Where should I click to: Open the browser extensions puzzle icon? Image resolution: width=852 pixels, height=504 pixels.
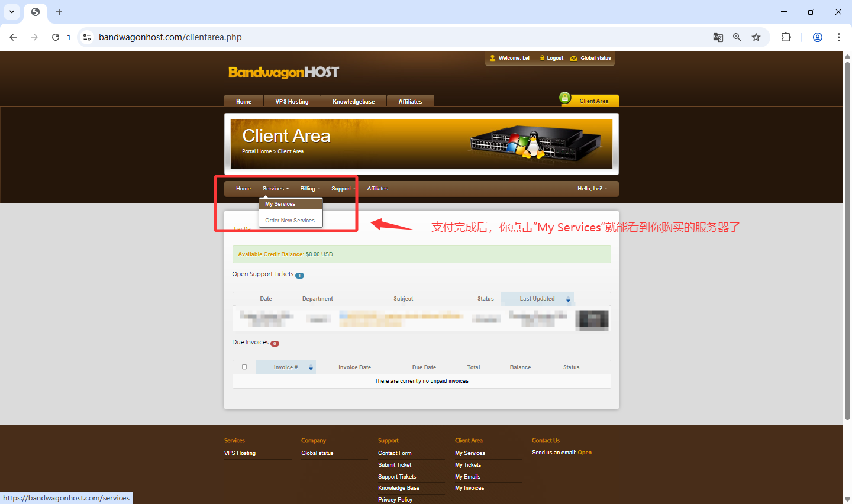(786, 37)
